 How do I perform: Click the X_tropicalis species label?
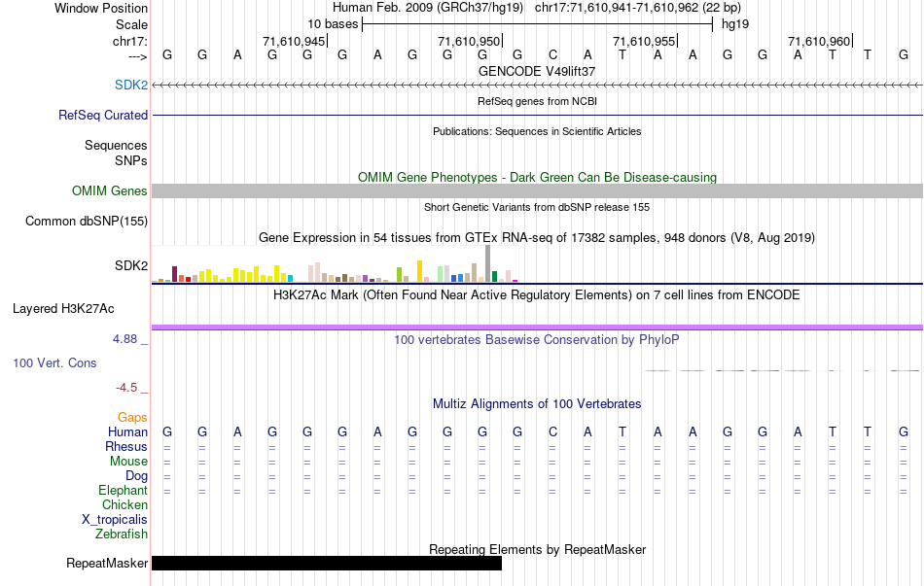point(115,520)
